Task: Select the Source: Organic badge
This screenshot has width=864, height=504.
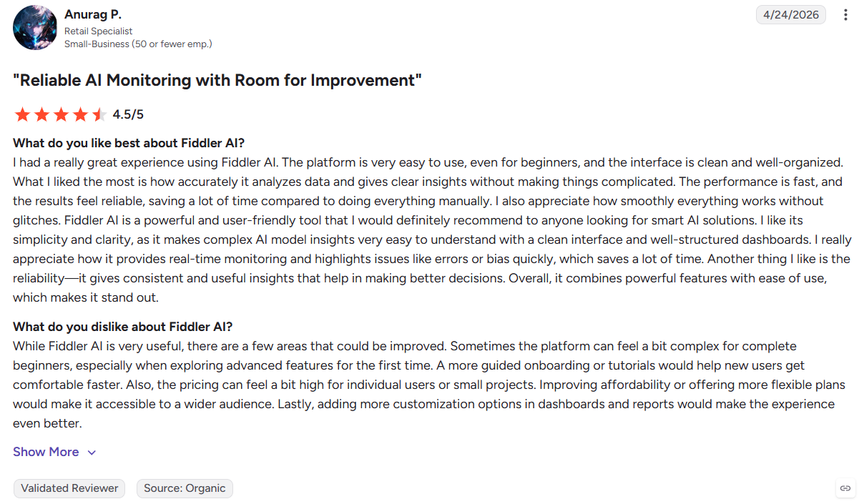Action: pos(185,488)
